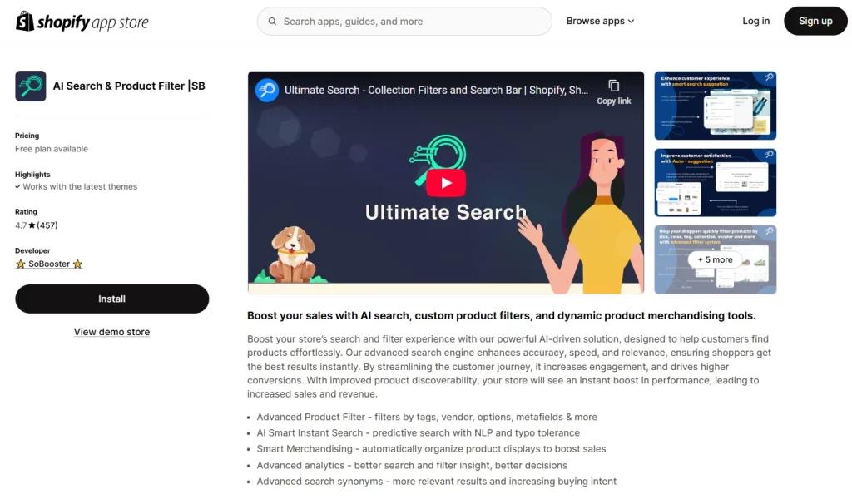This screenshot has width=852, height=504.
Task: Expand the Browse apps dropdown
Action: point(600,21)
